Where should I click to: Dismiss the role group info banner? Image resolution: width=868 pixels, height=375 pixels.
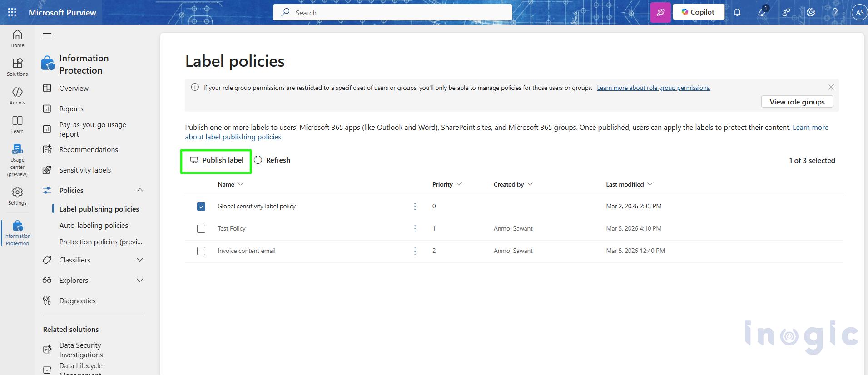click(831, 87)
